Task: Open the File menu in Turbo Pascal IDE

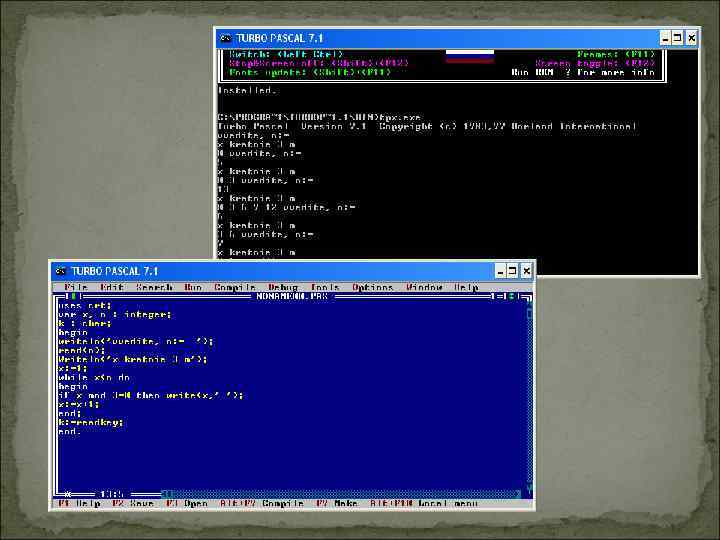Action: [76, 287]
